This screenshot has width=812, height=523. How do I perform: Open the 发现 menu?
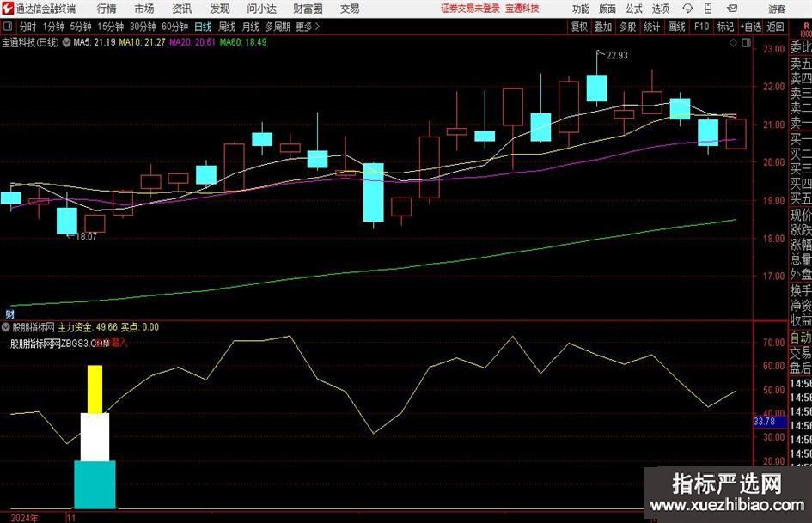(220, 9)
